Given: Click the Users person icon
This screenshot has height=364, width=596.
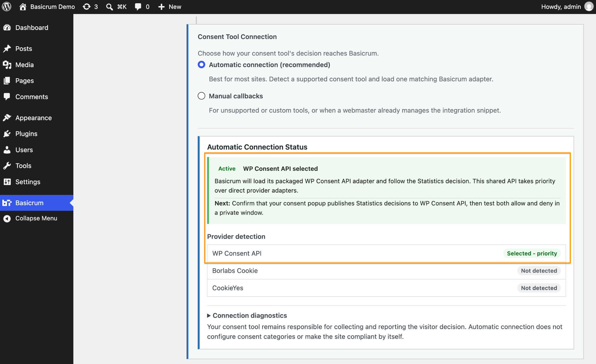Looking at the screenshot, I should (x=7, y=150).
